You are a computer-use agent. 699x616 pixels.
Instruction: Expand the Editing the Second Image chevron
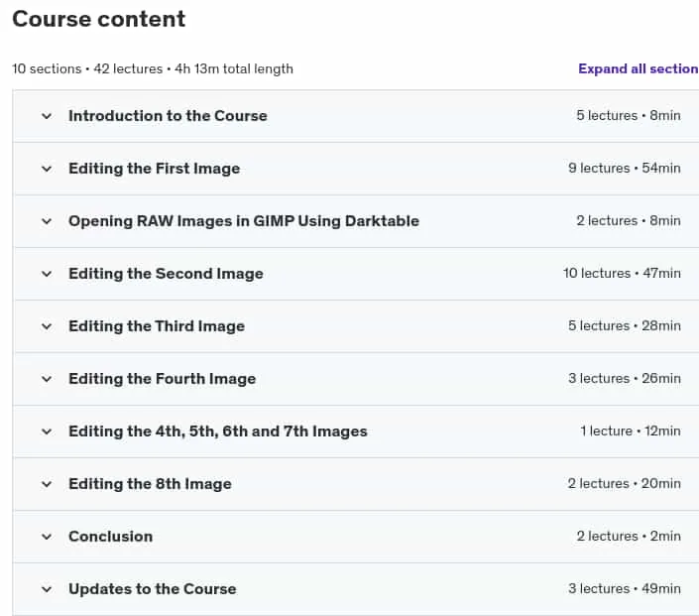click(47, 274)
